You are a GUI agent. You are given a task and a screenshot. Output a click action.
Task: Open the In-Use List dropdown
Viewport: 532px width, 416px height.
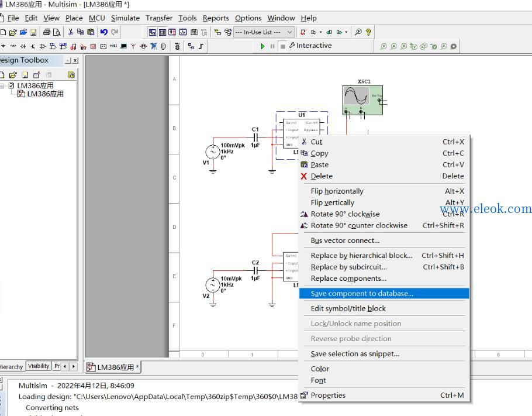[x=264, y=32]
